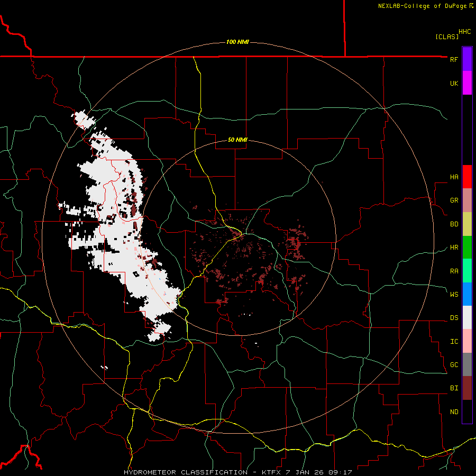Image resolution: width=476 pixels, height=476 pixels.
Task: Click the ND black legend swatch
Action: 467,411
